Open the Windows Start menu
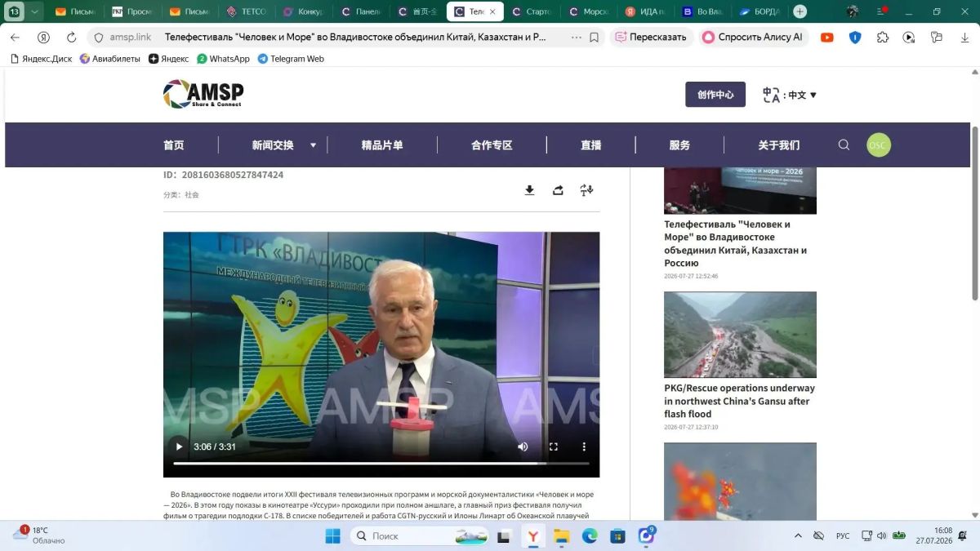Image resolution: width=980 pixels, height=551 pixels. pos(333,535)
